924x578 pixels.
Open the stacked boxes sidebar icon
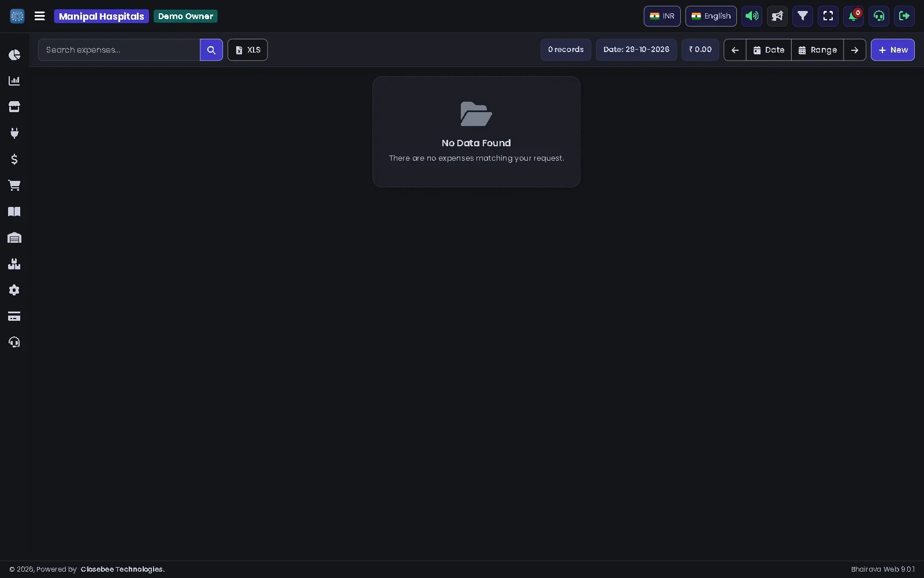tap(14, 264)
